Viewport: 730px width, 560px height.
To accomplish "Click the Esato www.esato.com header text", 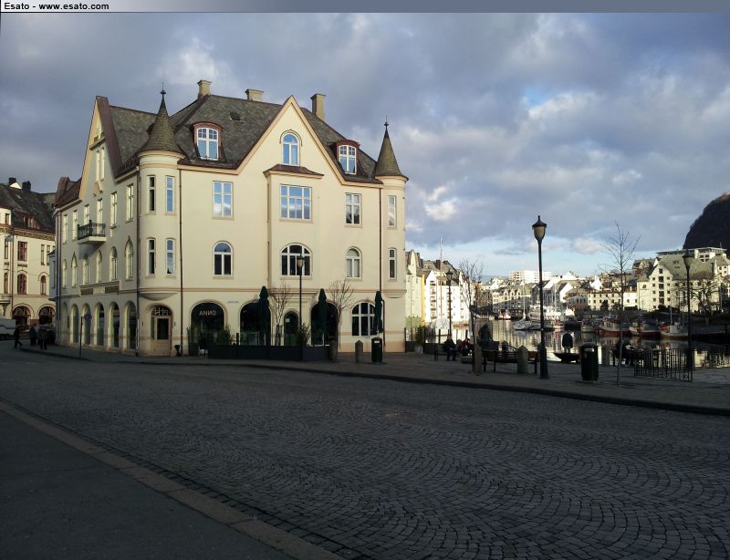I will click(57, 6).
